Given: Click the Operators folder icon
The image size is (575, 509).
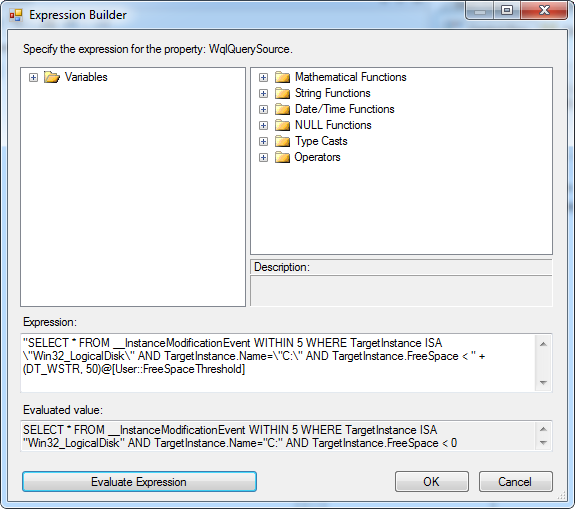Looking at the screenshot, I should 282,157.
